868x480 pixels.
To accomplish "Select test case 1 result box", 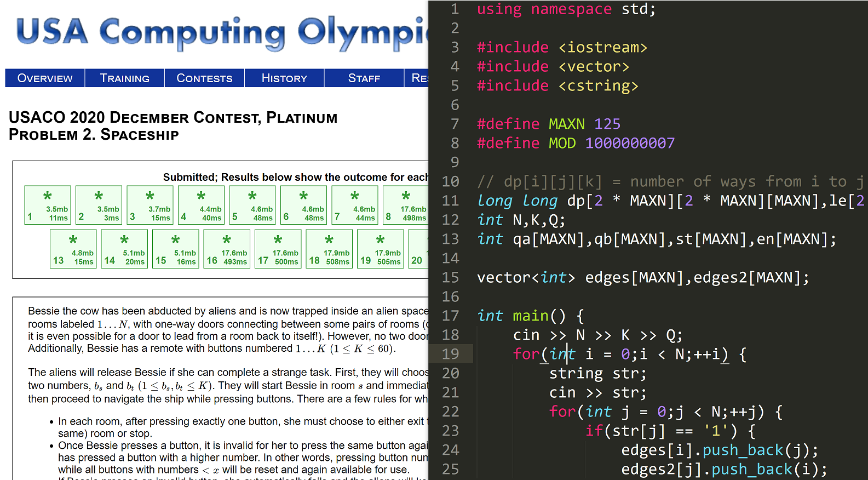I will pos(48,205).
